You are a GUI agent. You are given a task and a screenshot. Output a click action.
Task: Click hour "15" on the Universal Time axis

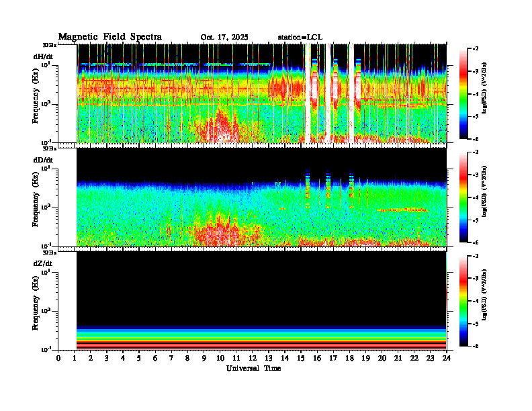click(301, 359)
